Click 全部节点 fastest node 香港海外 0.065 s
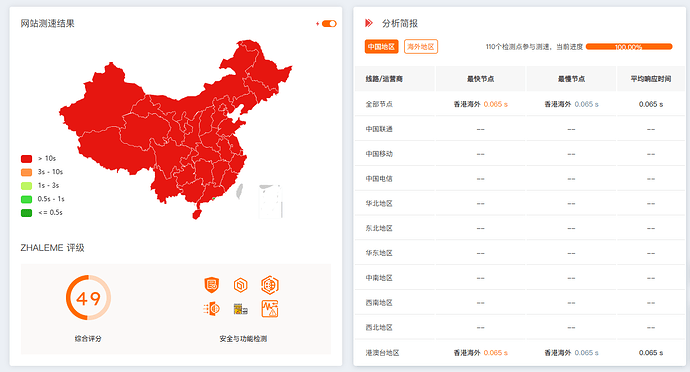Viewport: 690px width, 372px height. coord(481,104)
